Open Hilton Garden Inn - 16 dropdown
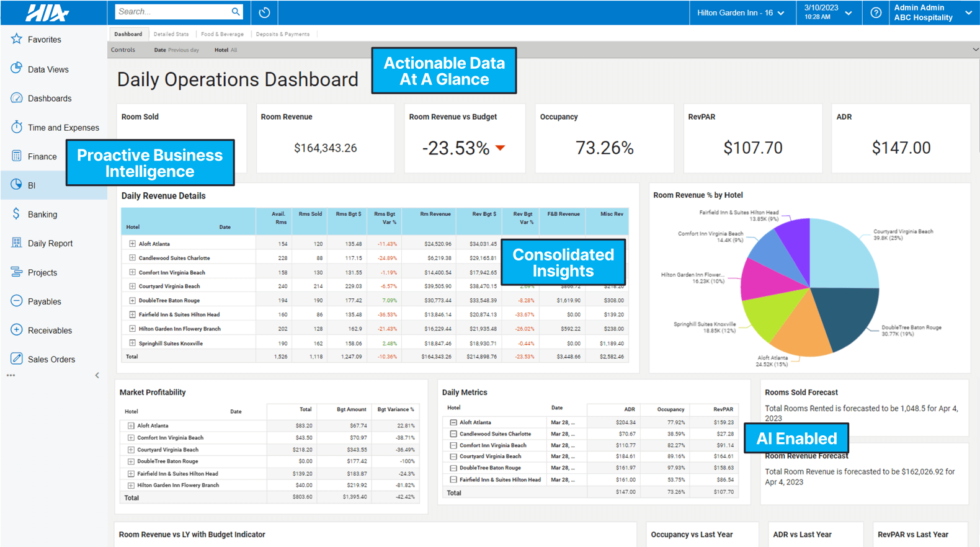 (x=741, y=12)
